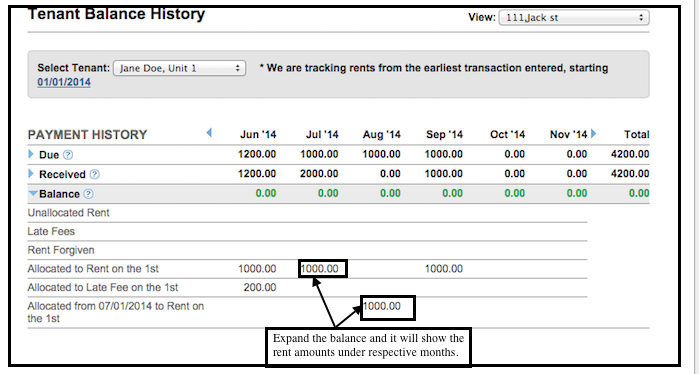The height and width of the screenshot is (374, 699).
Task: Click the PAYMENT HISTORY heading
Action: 87,135
